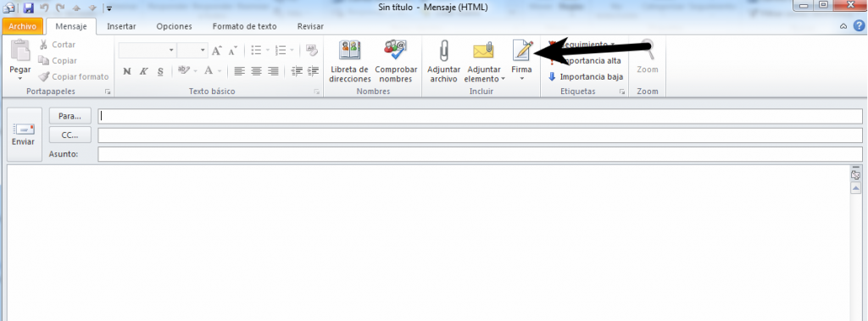This screenshot has height=321, width=868.
Task: Switch to the Insertar tab
Action: pos(121,26)
